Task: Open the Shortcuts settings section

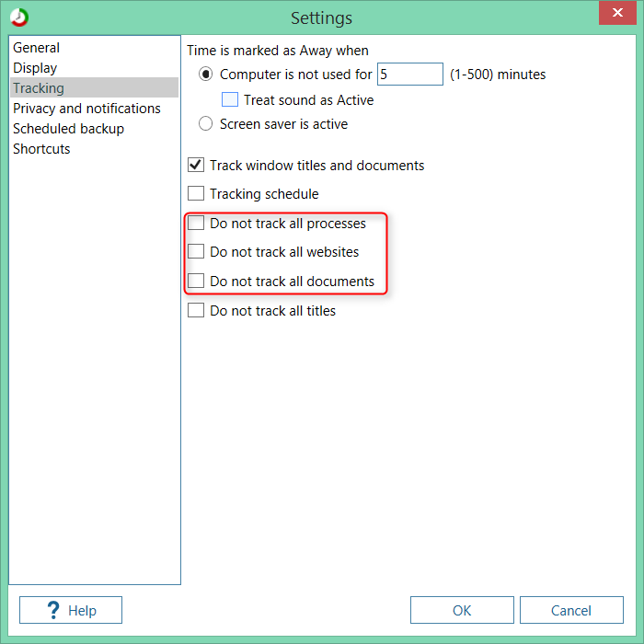Action: pyautogui.click(x=41, y=149)
